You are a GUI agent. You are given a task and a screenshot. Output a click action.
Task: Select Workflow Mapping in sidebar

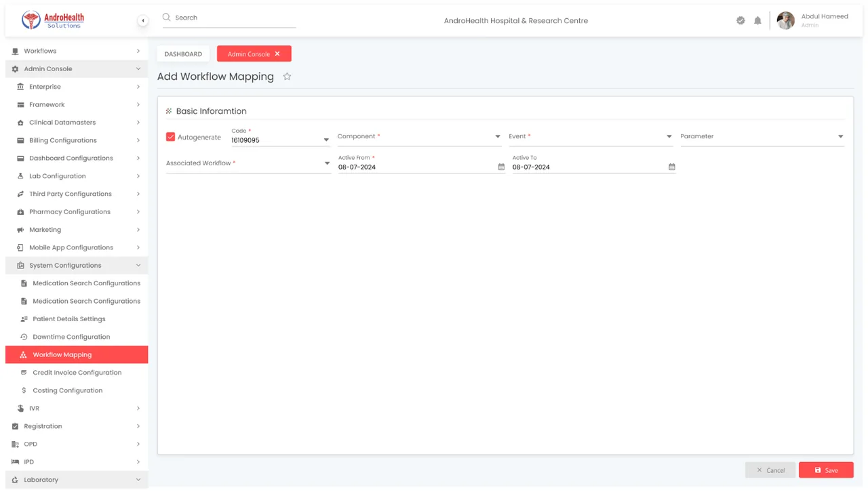tap(77, 354)
